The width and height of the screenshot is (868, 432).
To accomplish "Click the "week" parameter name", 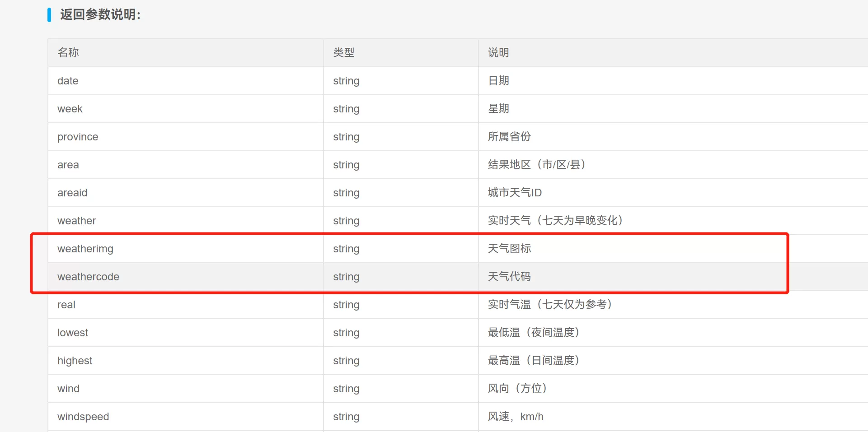I will 70,109.
